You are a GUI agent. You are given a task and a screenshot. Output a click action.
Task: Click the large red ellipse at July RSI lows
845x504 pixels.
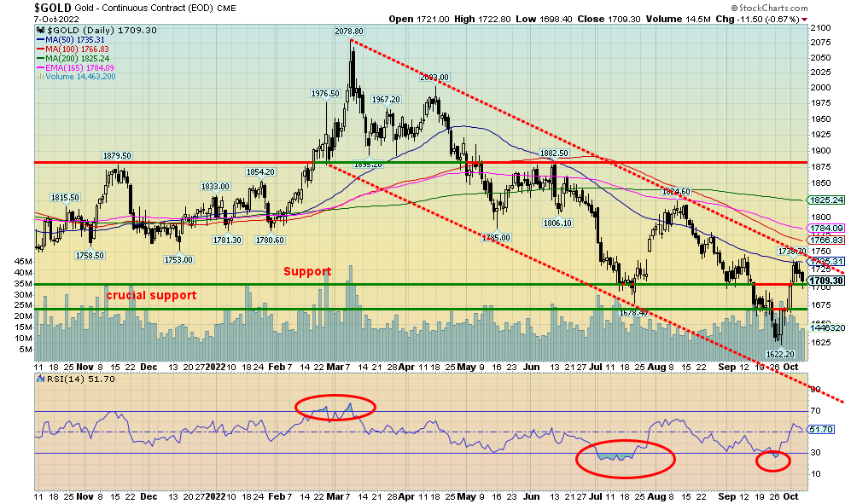coord(626,458)
